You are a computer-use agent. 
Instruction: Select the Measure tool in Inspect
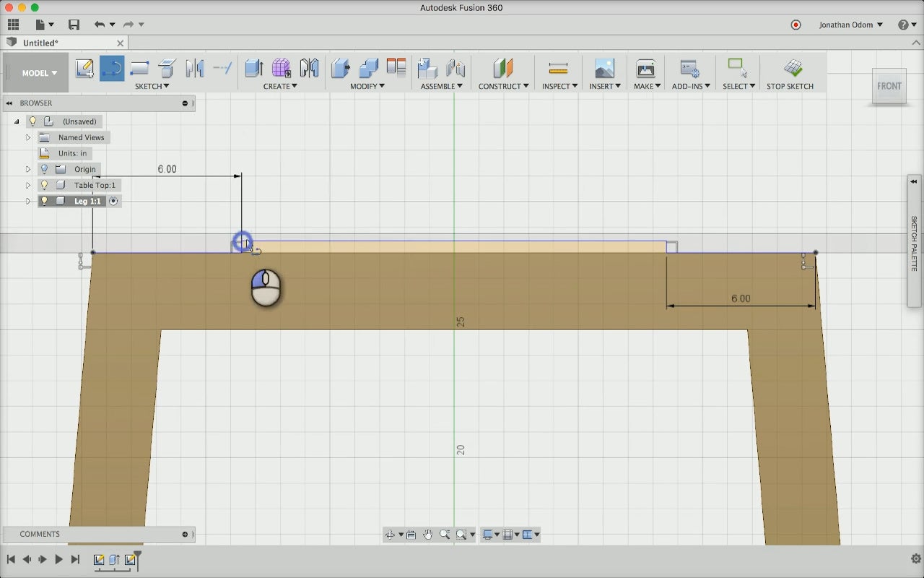(x=558, y=69)
